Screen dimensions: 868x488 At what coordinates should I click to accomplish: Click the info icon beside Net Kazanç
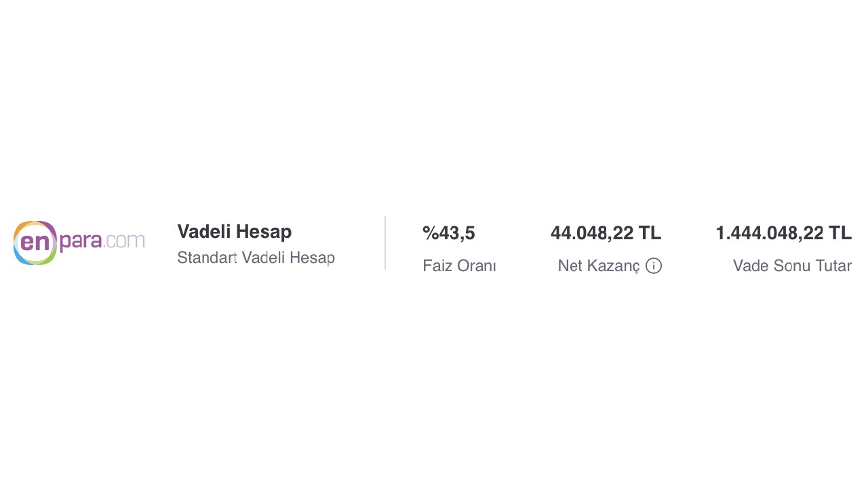(654, 266)
